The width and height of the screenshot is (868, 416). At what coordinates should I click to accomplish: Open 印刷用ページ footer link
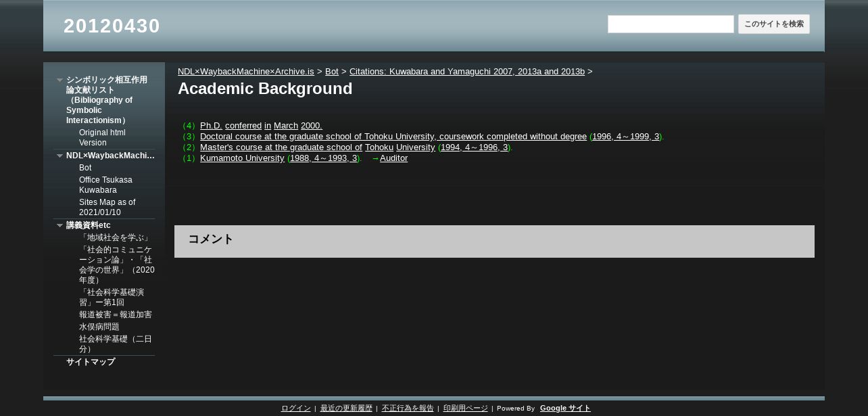click(466, 408)
